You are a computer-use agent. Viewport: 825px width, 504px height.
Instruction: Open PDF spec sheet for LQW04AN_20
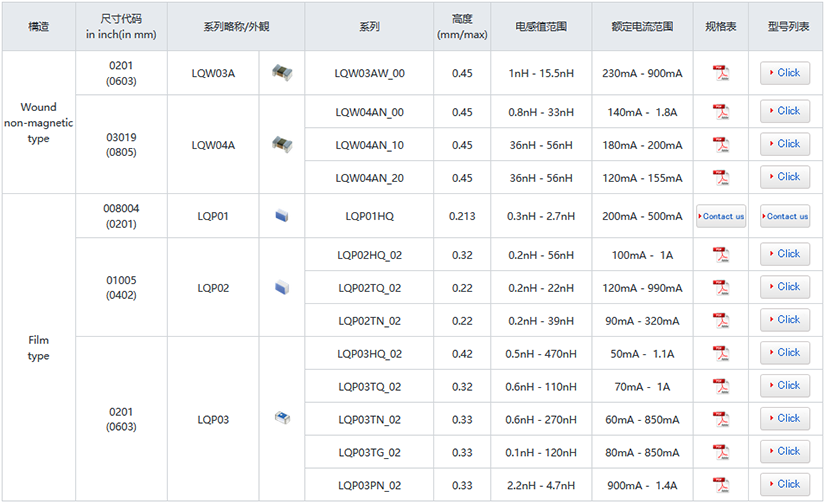[720, 178]
